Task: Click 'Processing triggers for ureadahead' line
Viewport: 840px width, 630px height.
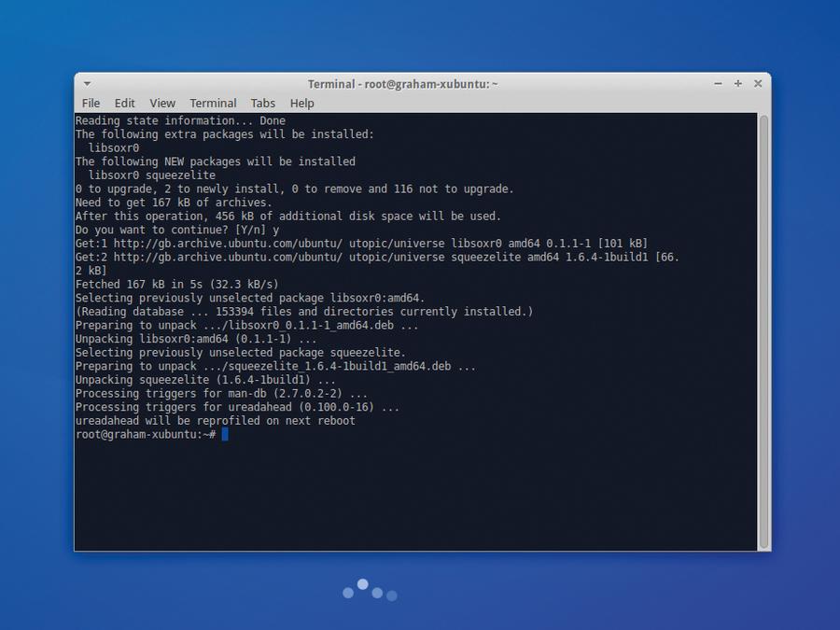Action: 237,407
